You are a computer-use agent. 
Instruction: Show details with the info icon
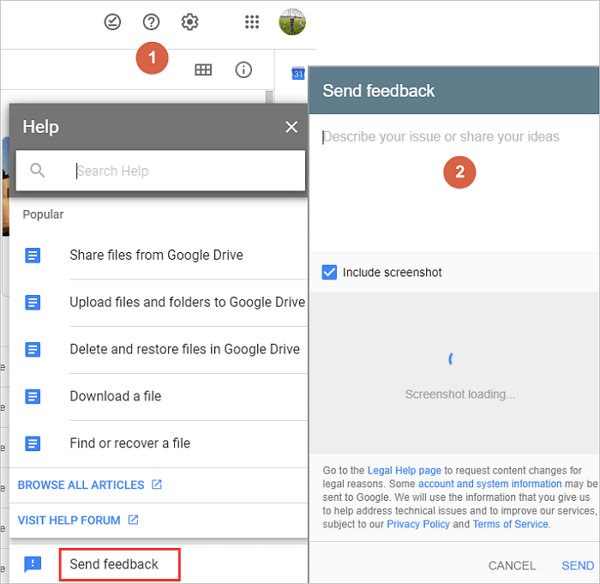[243, 70]
